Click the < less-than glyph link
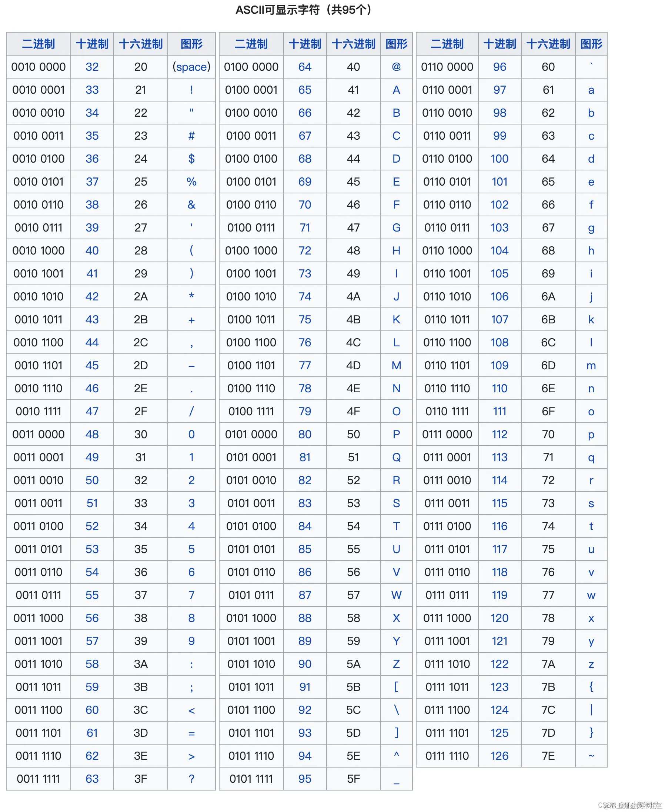The height and width of the screenshot is (812, 665). (x=191, y=711)
